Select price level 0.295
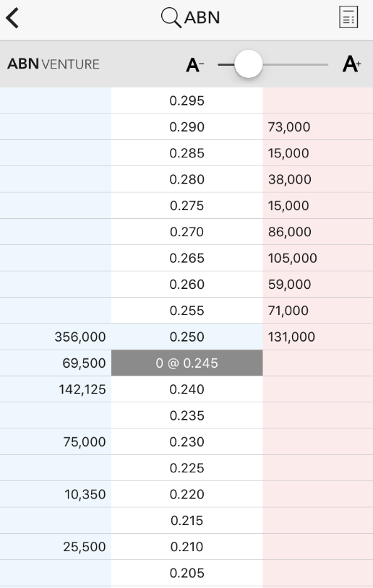The height and width of the screenshot is (588, 373). pyautogui.click(x=187, y=100)
